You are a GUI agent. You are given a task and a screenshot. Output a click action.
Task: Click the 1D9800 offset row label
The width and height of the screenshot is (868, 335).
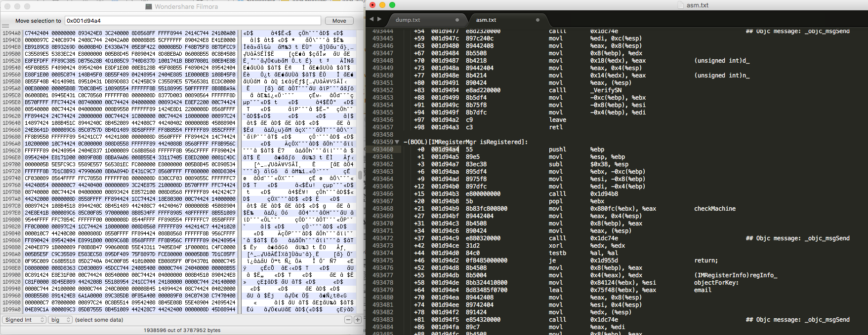[11, 220]
